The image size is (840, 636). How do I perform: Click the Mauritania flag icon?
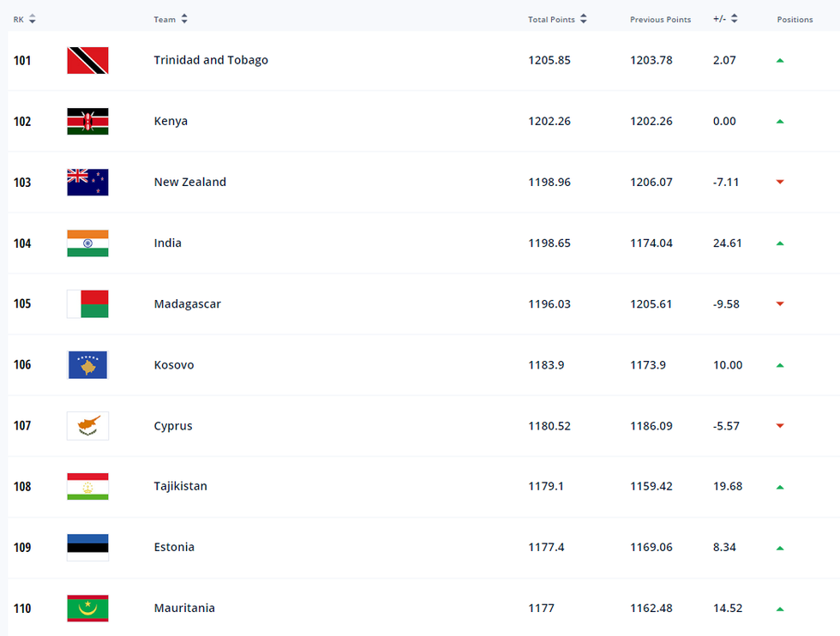[87, 609]
